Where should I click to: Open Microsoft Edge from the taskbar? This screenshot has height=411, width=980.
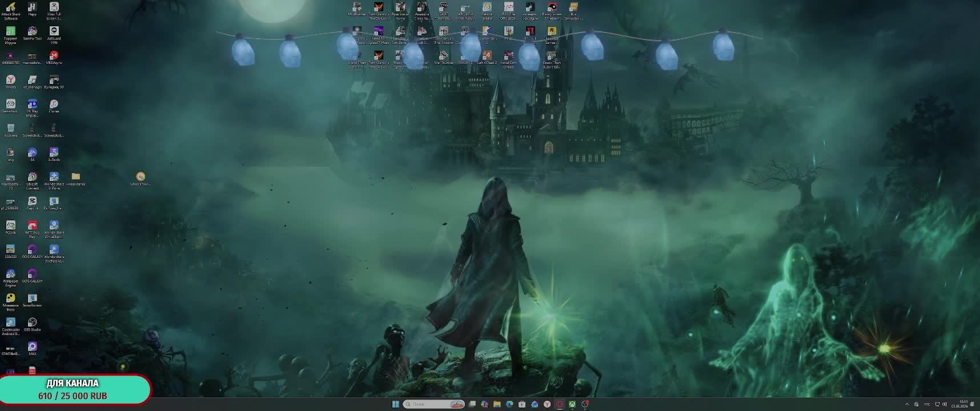[x=509, y=404]
